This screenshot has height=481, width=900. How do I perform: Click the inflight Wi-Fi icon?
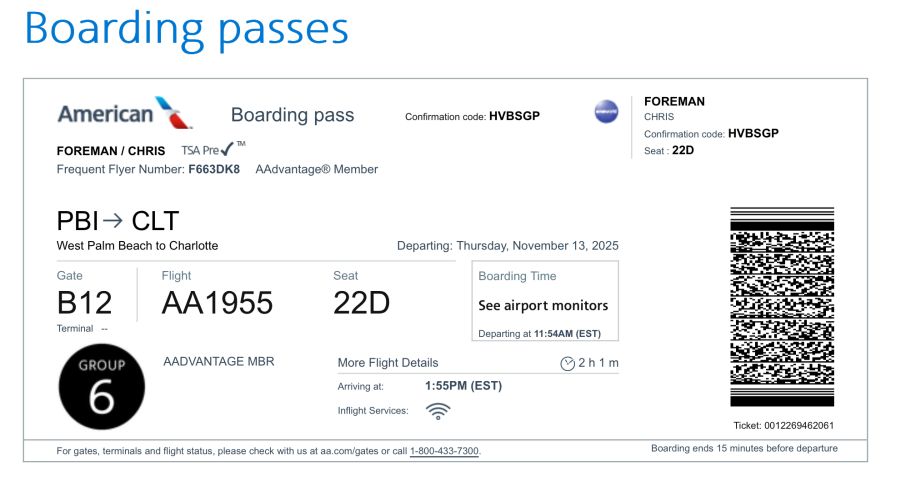pos(438,410)
